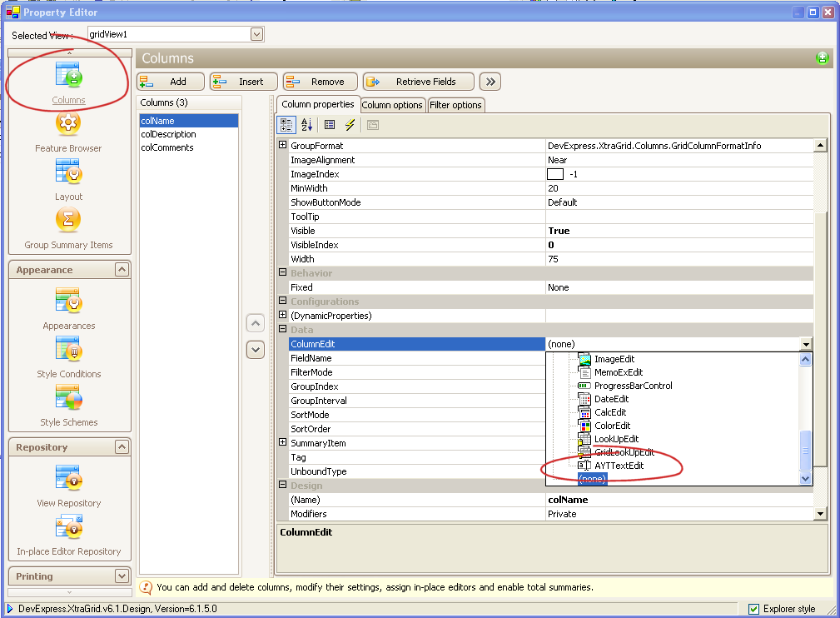Viewport: 840px width, 618px height.
Task: Click the Remove column button
Action: tap(320, 82)
